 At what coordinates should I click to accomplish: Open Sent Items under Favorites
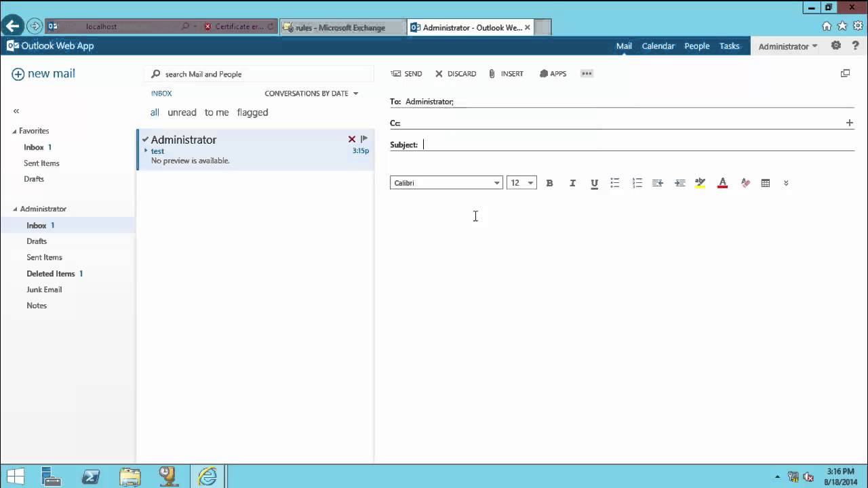(41, 163)
